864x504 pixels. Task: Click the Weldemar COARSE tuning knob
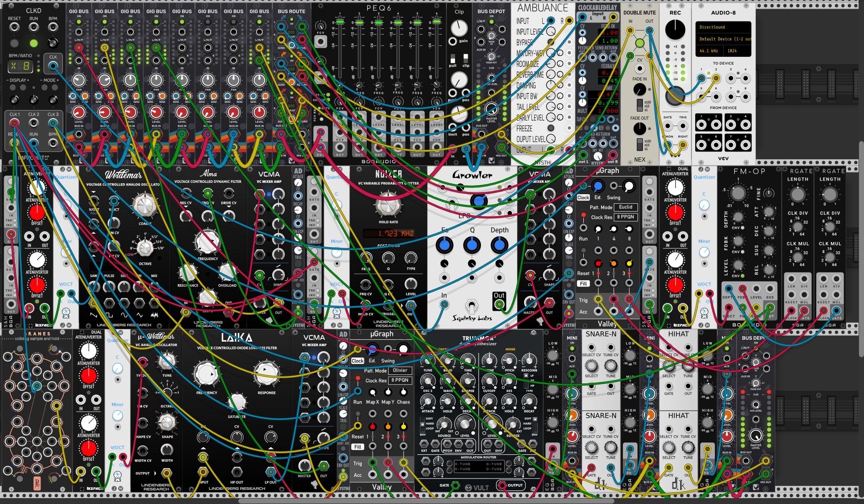pyautogui.click(x=144, y=206)
